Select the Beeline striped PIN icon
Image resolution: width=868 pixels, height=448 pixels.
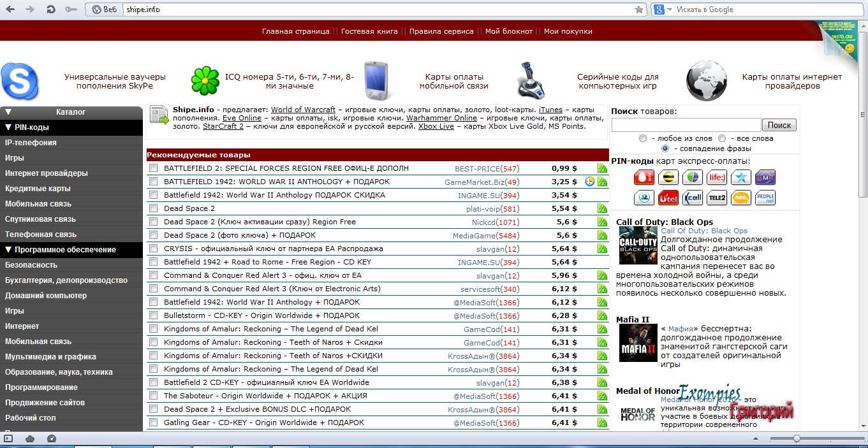(668, 177)
